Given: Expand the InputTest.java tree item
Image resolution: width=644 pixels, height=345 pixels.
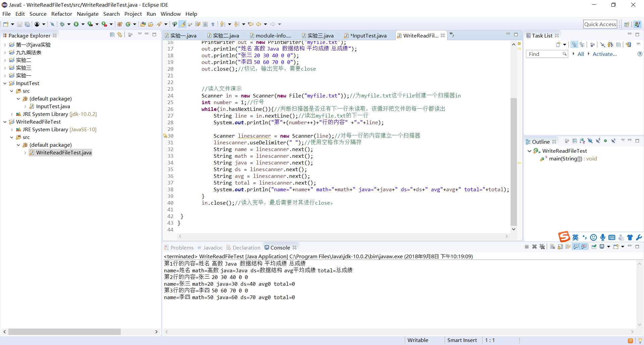Looking at the screenshot, I should coord(25,107).
